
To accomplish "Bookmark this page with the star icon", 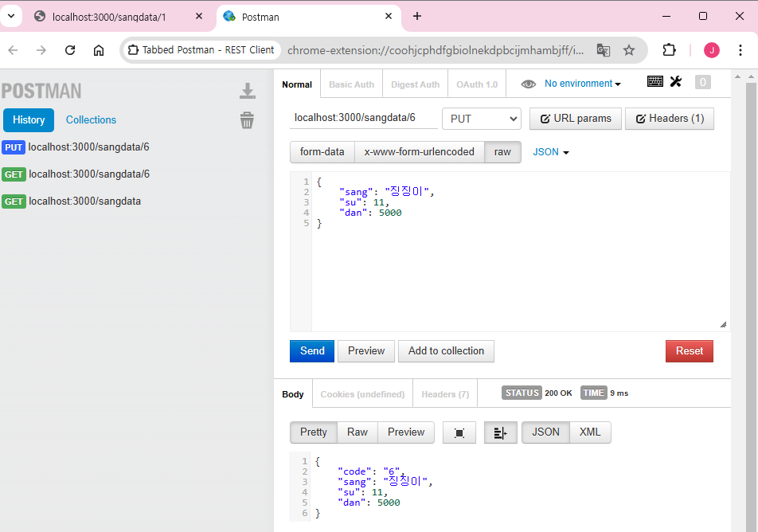I will [x=628, y=50].
